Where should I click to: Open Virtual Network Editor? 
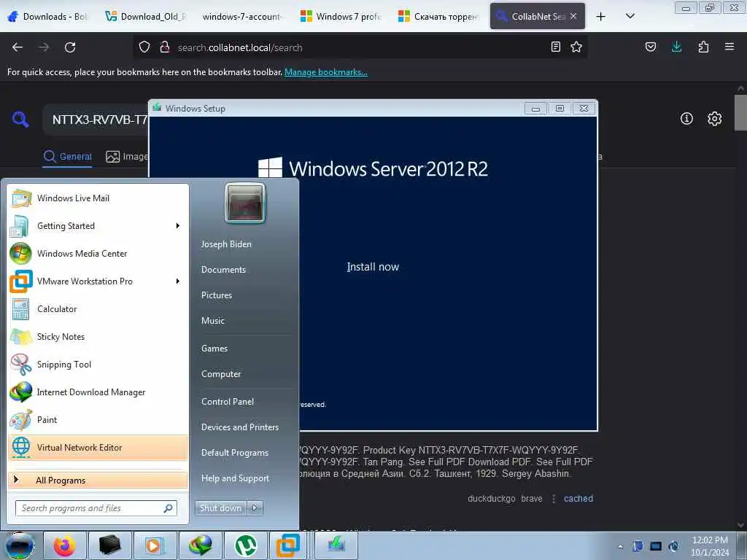[x=98, y=448]
